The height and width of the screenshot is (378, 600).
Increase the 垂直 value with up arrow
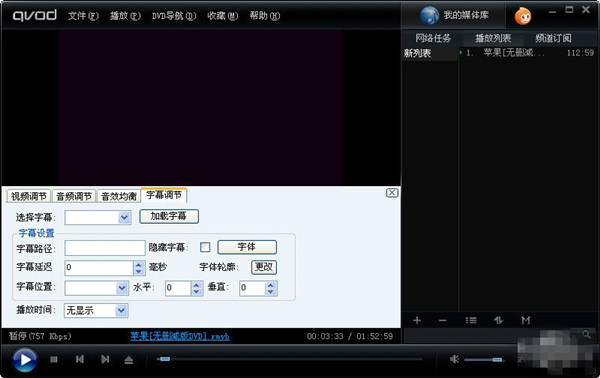271,285
